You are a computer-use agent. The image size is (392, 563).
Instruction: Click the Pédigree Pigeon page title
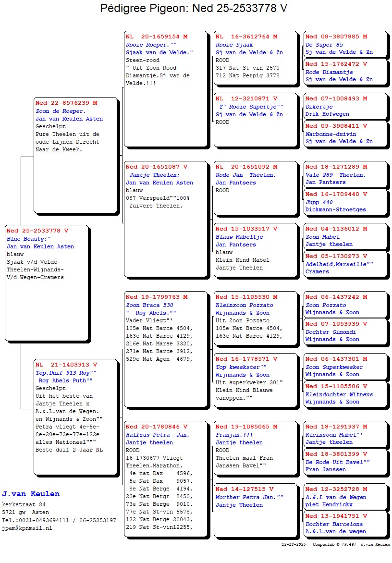point(194,9)
